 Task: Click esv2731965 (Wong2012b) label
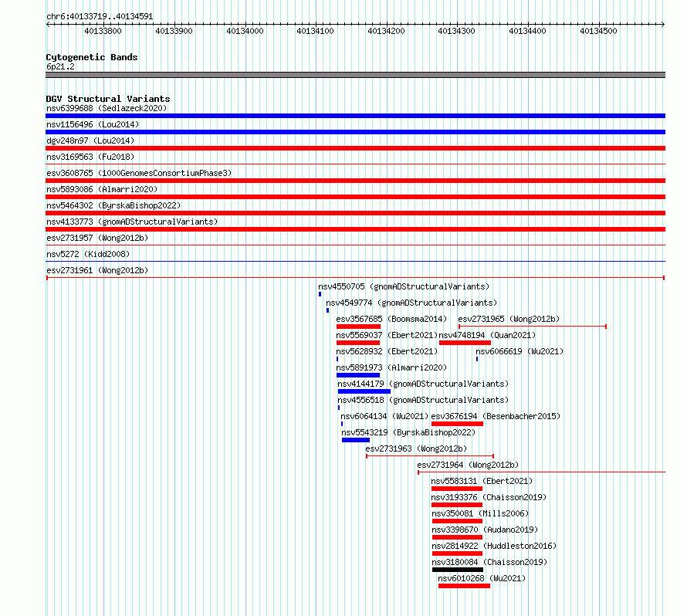point(509,319)
